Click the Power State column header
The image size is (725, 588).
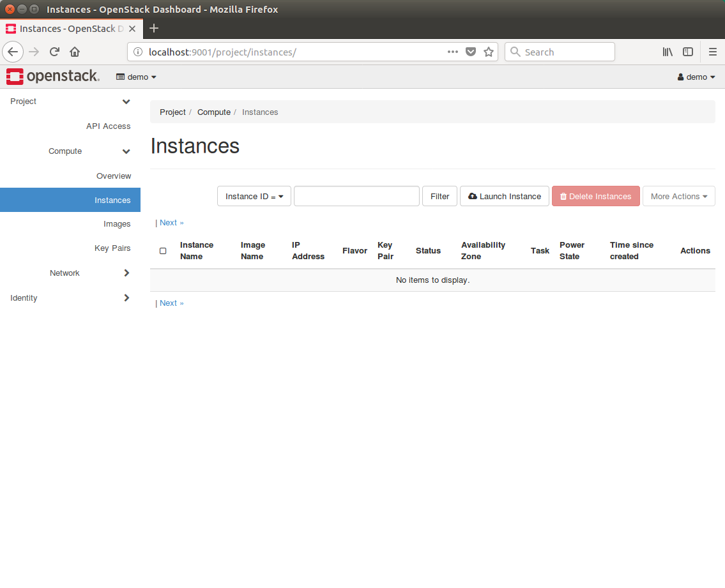pos(572,250)
